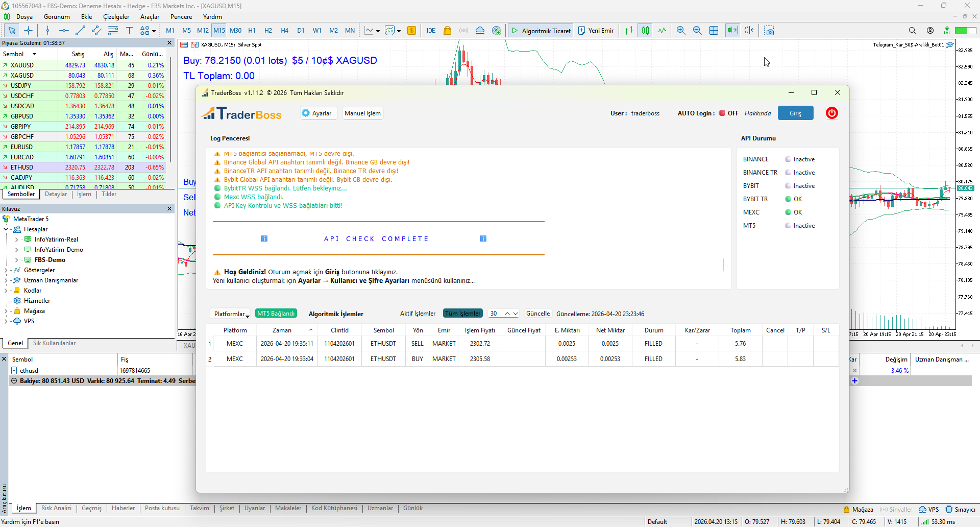Select the crosshair cursor tool
The width and height of the screenshot is (980, 527).
(x=28, y=31)
